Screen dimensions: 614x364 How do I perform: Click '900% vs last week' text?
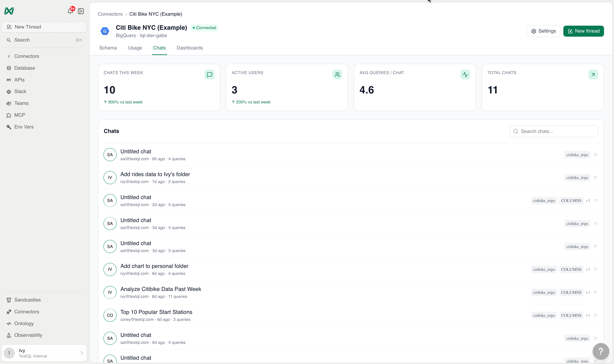[125, 102]
